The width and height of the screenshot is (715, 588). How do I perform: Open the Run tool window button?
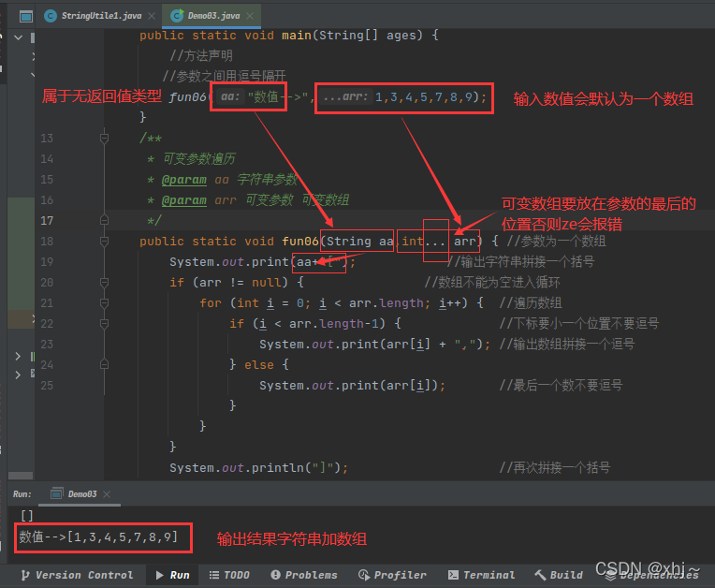point(173,575)
